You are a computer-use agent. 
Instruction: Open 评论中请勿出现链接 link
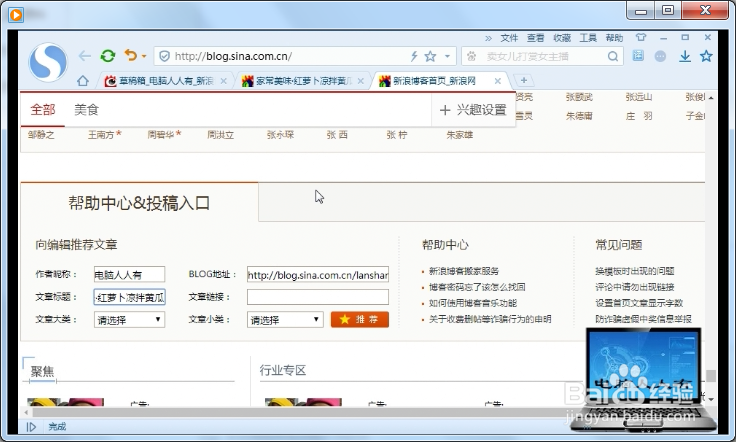pos(635,287)
